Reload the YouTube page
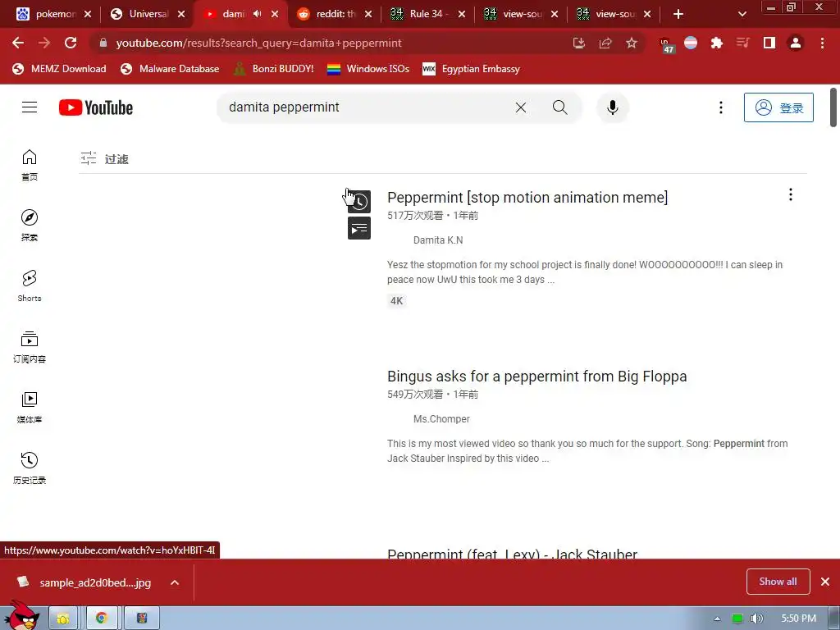This screenshot has width=840, height=630. point(71,43)
